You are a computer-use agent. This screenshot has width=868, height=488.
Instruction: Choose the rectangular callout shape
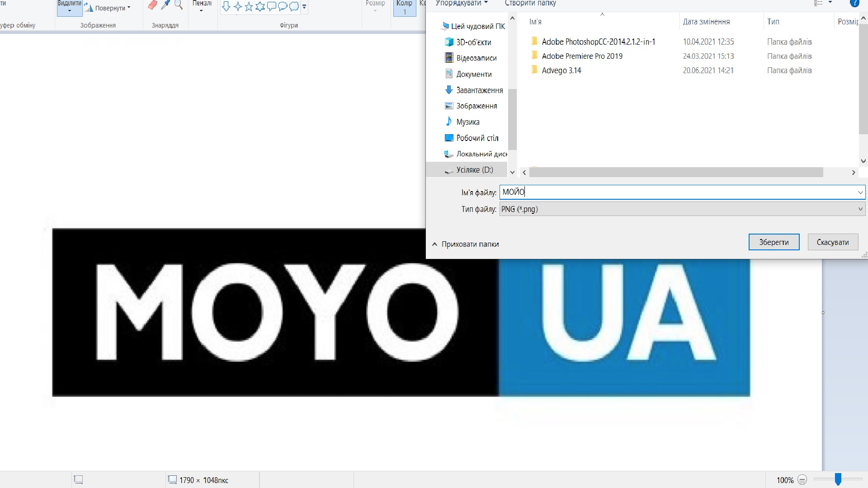272,6
